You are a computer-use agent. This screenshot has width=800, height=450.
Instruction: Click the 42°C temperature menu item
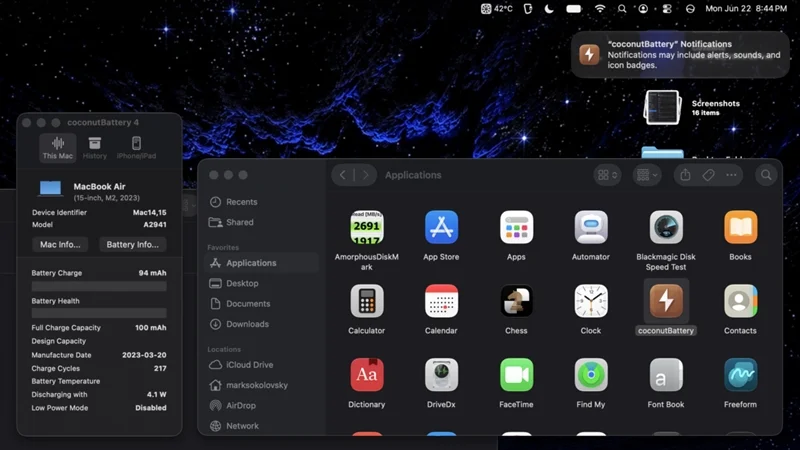tap(496, 9)
